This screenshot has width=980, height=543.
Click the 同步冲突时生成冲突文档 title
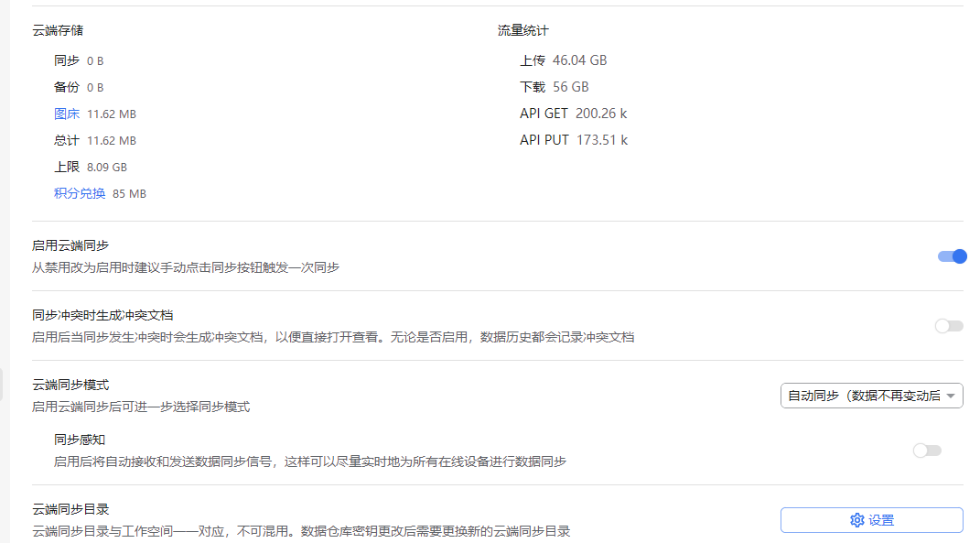pyautogui.click(x=102, y=315)
